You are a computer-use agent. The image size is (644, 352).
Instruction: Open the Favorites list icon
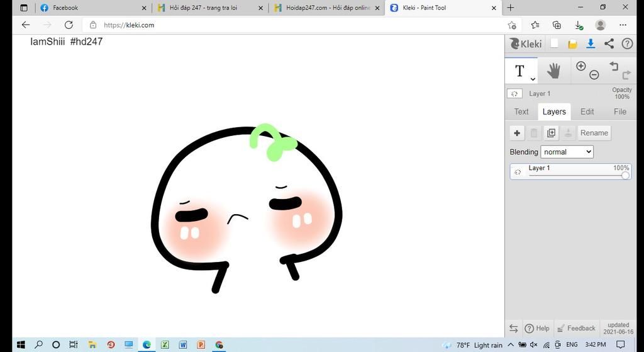click(x=535, y=25)
